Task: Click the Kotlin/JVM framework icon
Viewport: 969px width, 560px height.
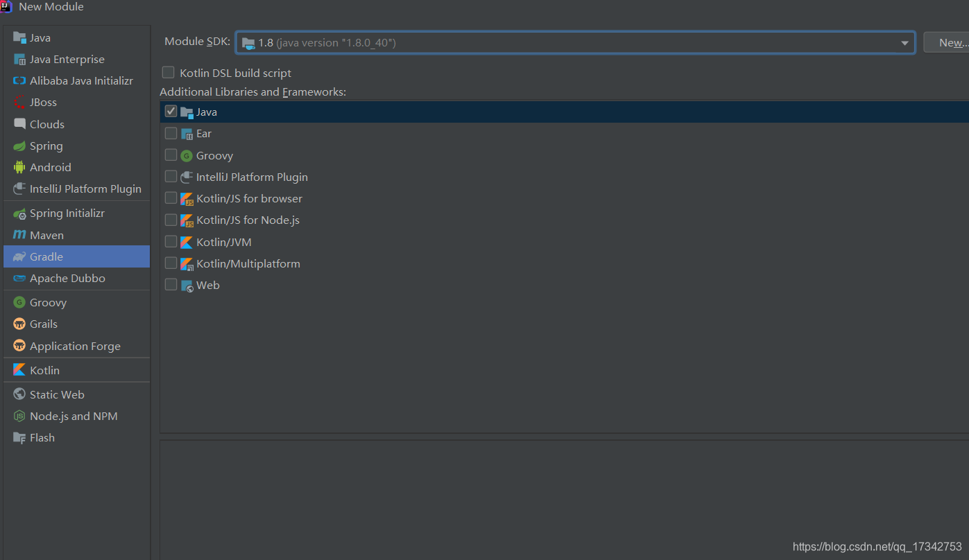Action: pyautogui.click(x=187, y=242)
